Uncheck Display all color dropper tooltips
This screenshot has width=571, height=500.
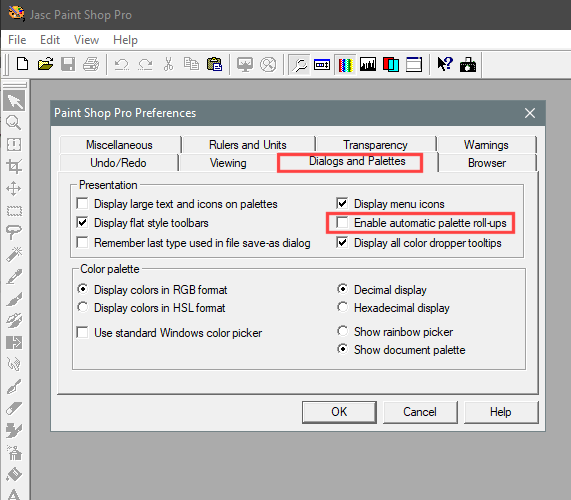[342, 242]
